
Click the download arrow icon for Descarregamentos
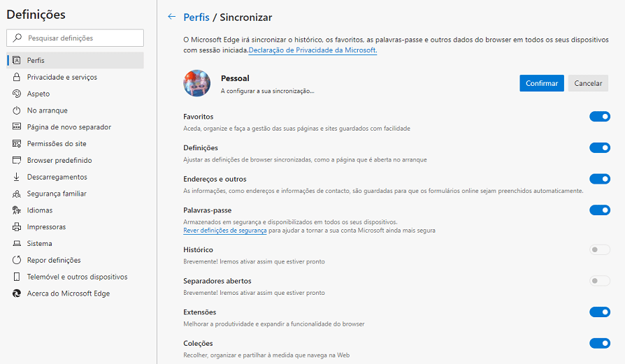pos(16,177)
